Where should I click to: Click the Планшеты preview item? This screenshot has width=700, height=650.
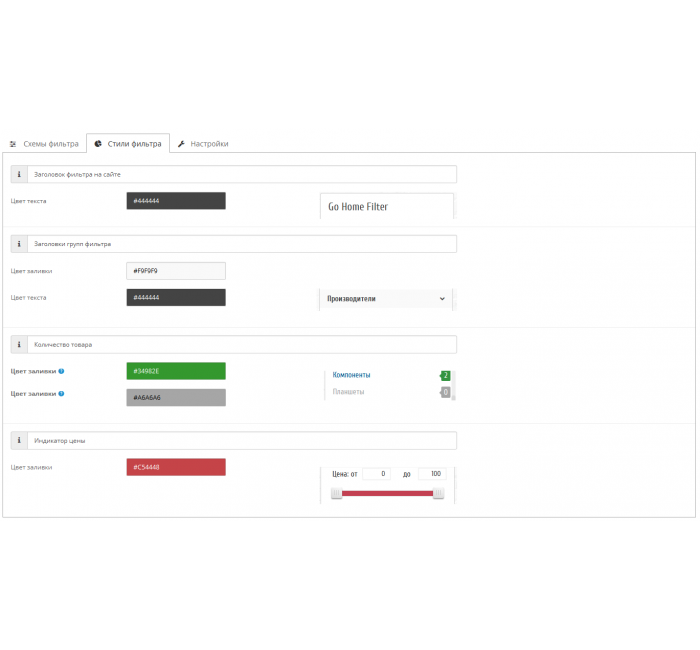pyautogui.click(x=348, y=392)
